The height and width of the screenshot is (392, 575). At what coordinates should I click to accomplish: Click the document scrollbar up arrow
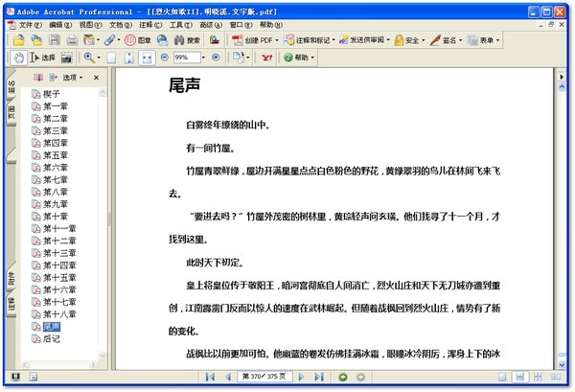pos(562,87)
